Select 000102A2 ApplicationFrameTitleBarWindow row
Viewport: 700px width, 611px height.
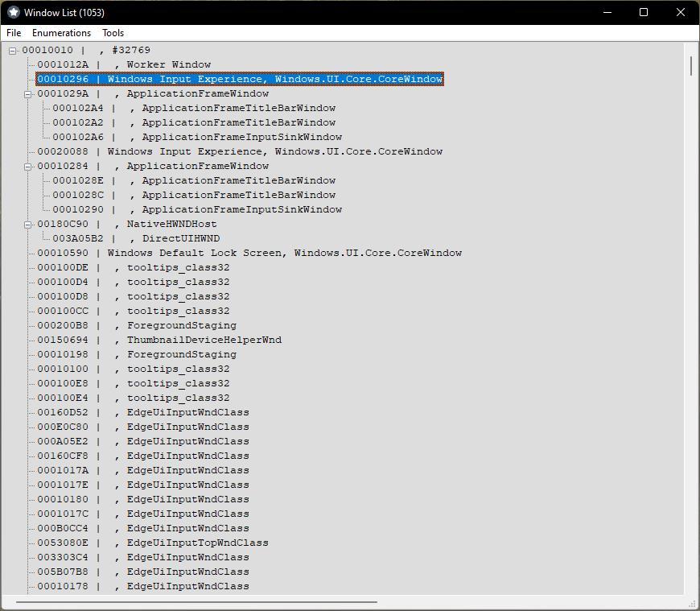tap(194, 122)
